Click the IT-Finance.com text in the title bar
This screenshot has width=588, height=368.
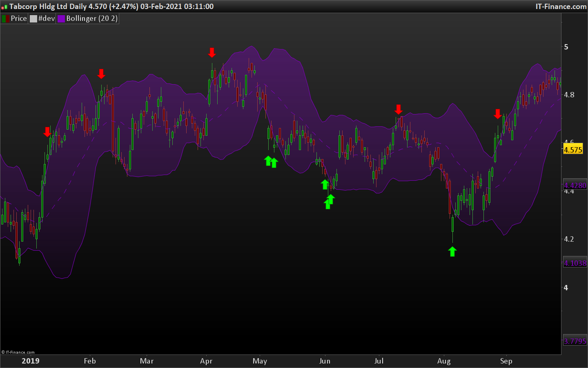[561, 7]
